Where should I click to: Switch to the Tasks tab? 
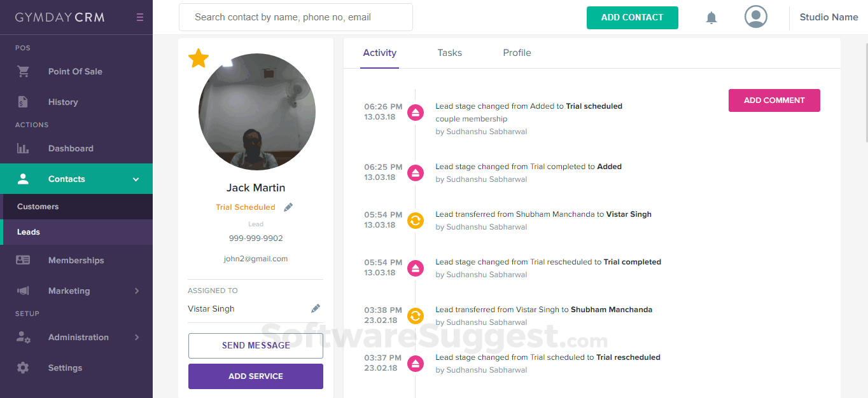point(449,53)
